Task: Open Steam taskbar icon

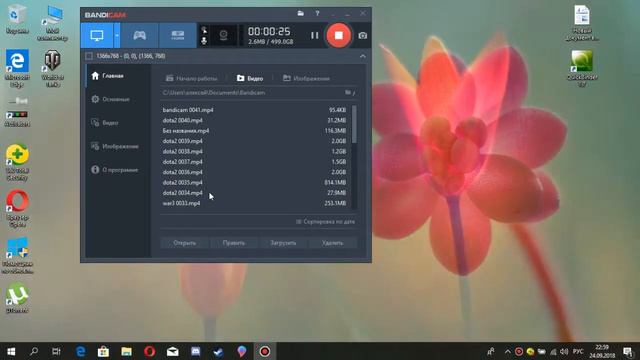Action: [218, 351]
